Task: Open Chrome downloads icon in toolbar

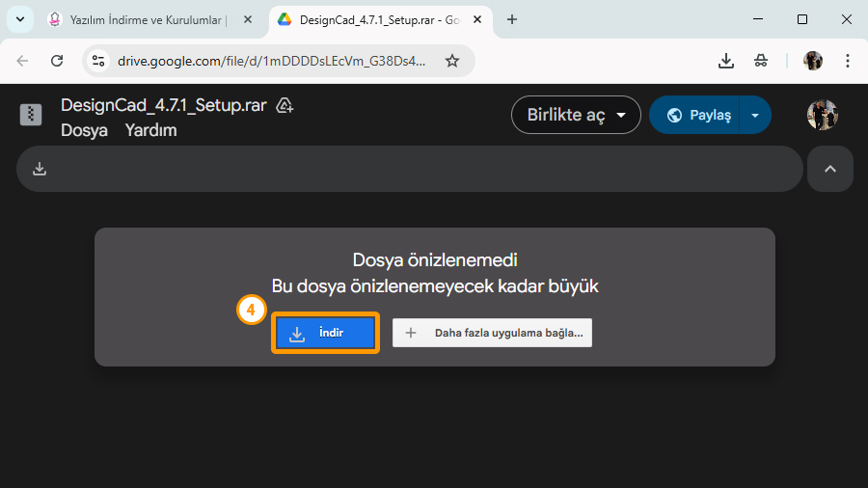Action: (726, 61)
